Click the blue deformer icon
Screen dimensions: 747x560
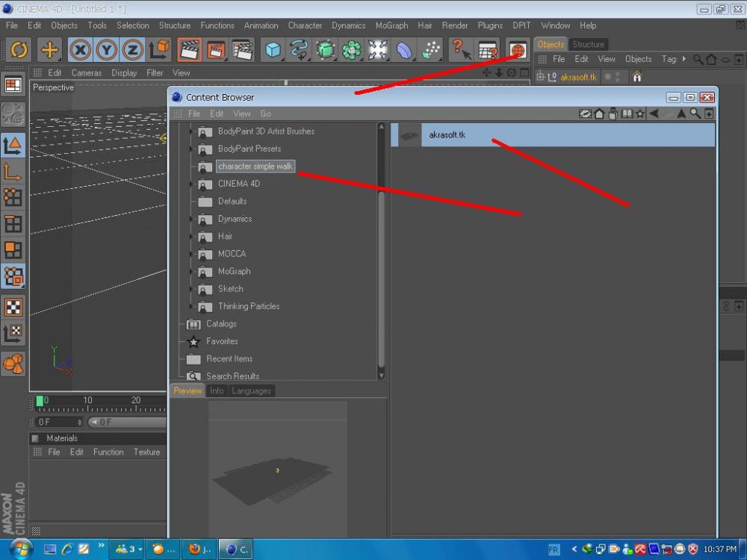(404, 49)
